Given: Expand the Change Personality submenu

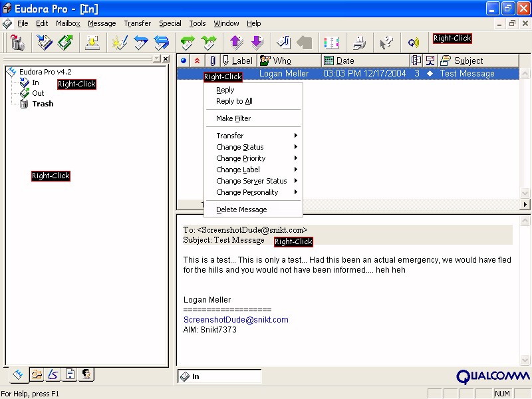Looking at the screenshot, I should tap(253, 192).
